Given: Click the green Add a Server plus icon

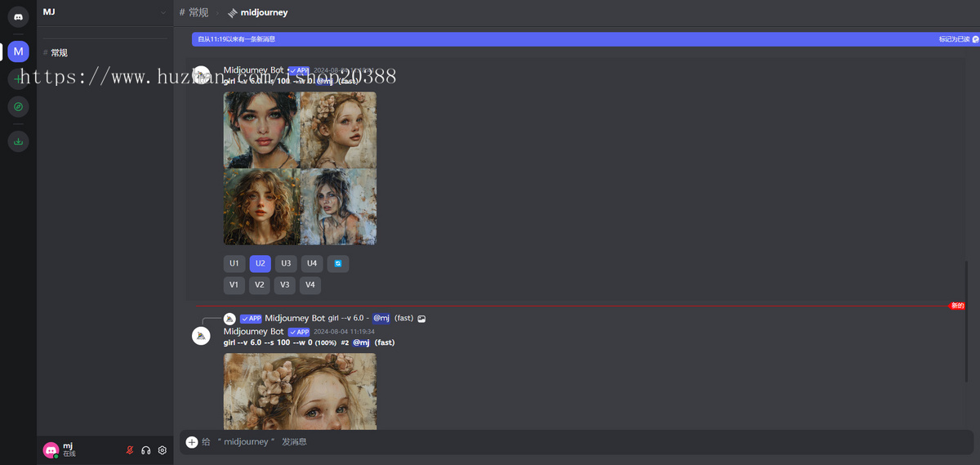Looking at the screenshot, I should [18, 79].
